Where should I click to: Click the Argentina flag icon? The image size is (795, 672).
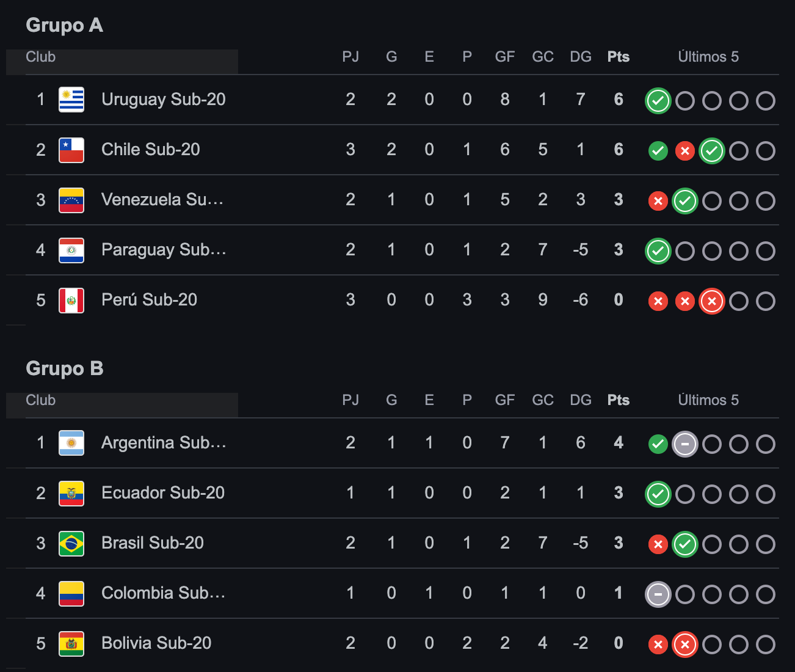coord(71,443)
